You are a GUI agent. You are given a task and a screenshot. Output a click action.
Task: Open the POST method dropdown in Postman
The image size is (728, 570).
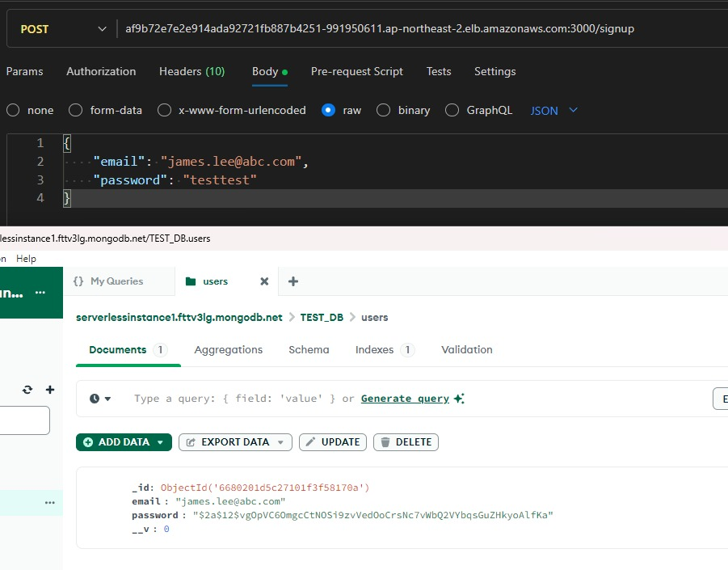(63, 29)
